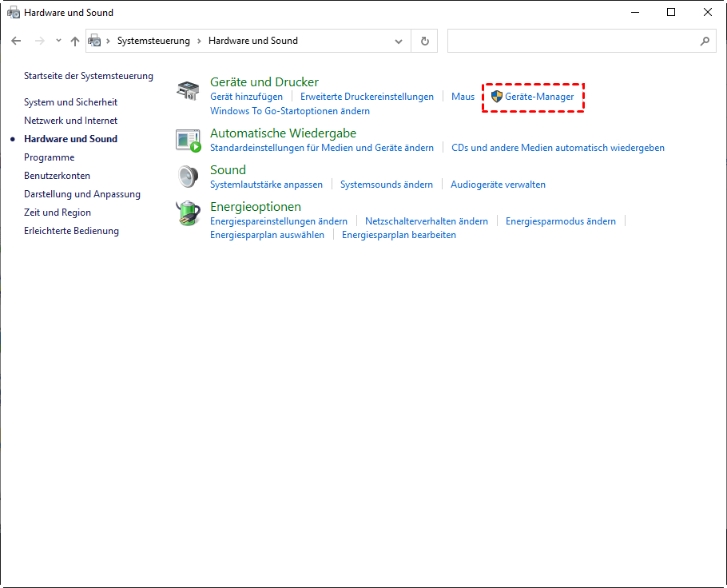This screenshot has height=588, width=727.
Task: Open the Sound heading link
Action: pos(228,169)
